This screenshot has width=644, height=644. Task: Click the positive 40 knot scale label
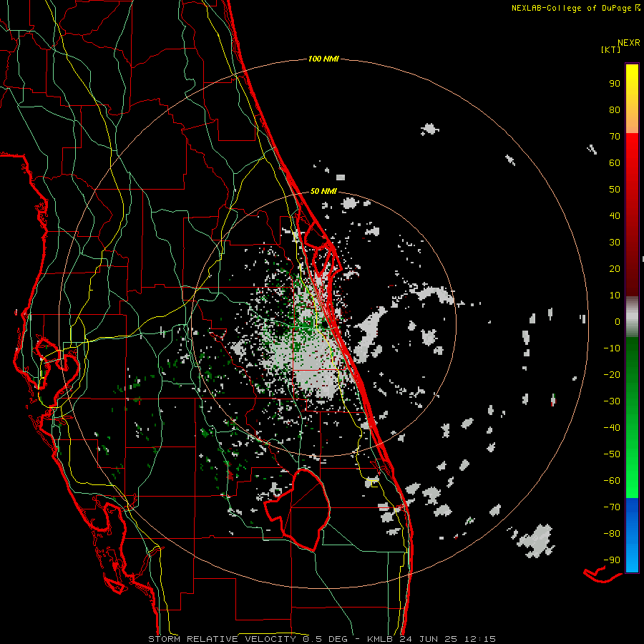615,215
